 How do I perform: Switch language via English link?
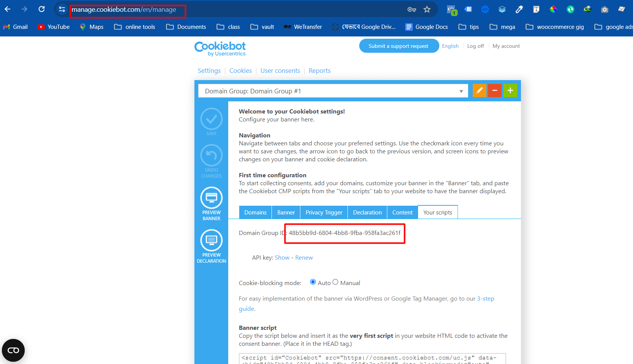pyautogui.click(x=450, y=46)
